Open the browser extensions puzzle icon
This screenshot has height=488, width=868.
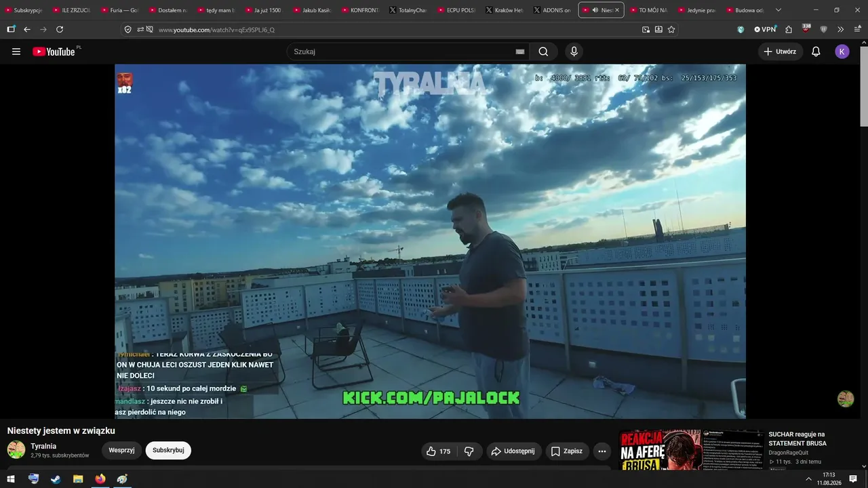coord(789,30)
